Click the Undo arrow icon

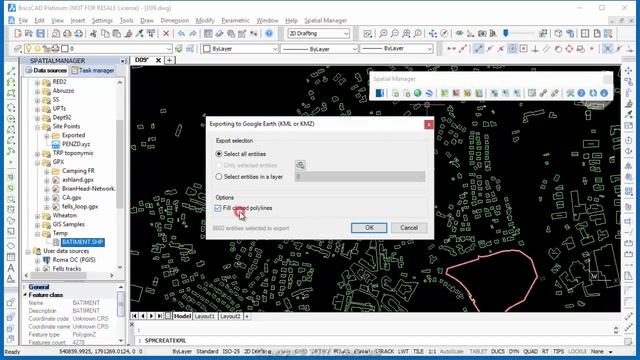point(181,33)
